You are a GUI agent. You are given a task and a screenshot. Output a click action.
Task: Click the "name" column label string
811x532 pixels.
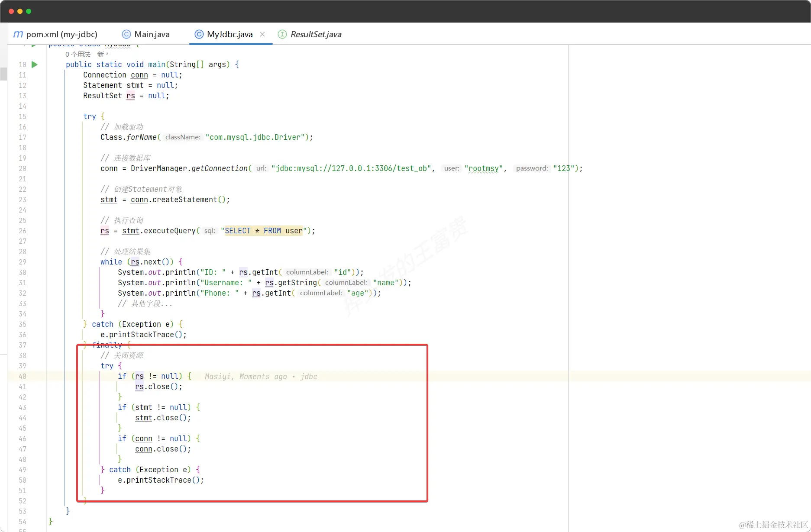click(x=386, y=283)
